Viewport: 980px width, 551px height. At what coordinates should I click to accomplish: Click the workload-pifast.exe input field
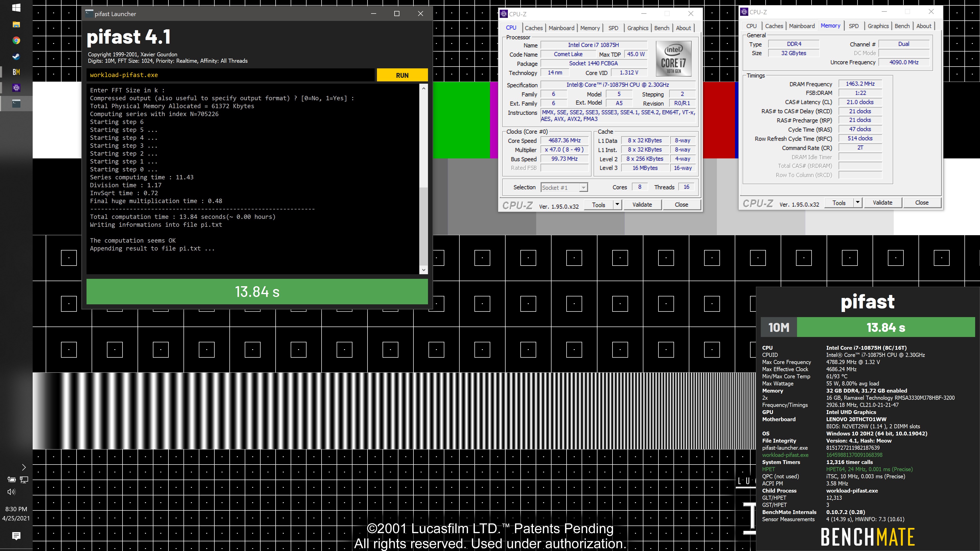230,75
